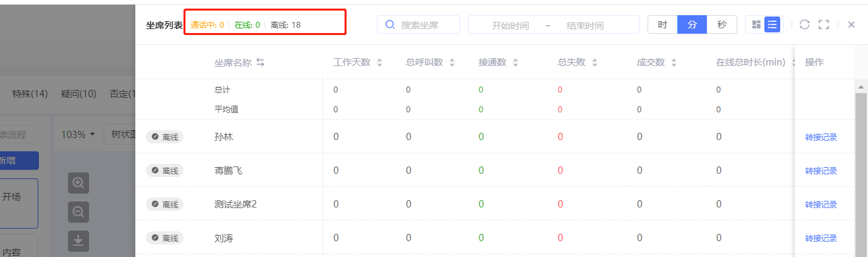
Task: Zoom in on the flow canvas
Action: pos(78,183)
